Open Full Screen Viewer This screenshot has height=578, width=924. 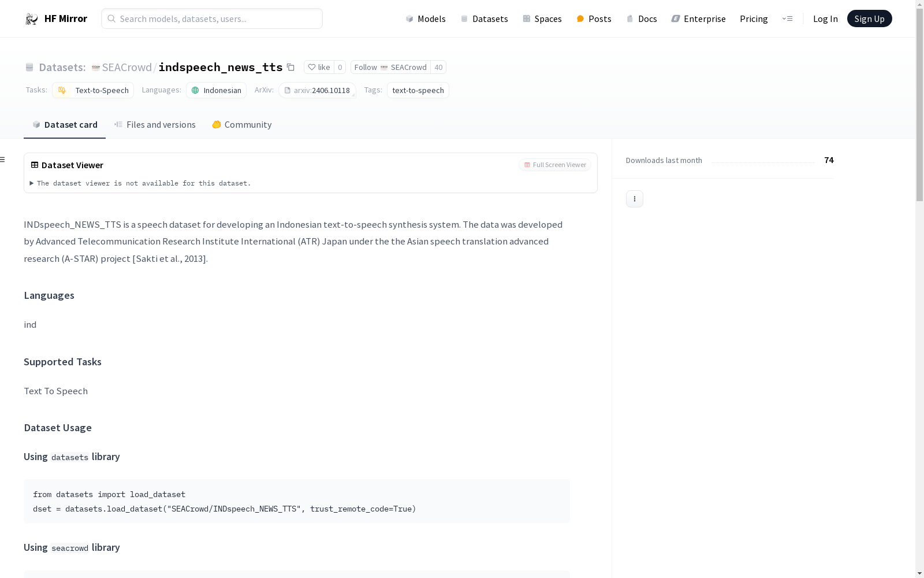click(x=555, y=165)
